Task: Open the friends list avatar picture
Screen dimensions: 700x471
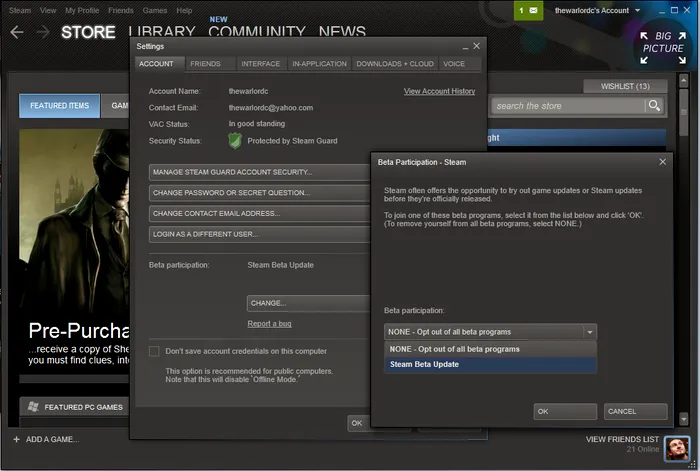Action: coord(677,448)
